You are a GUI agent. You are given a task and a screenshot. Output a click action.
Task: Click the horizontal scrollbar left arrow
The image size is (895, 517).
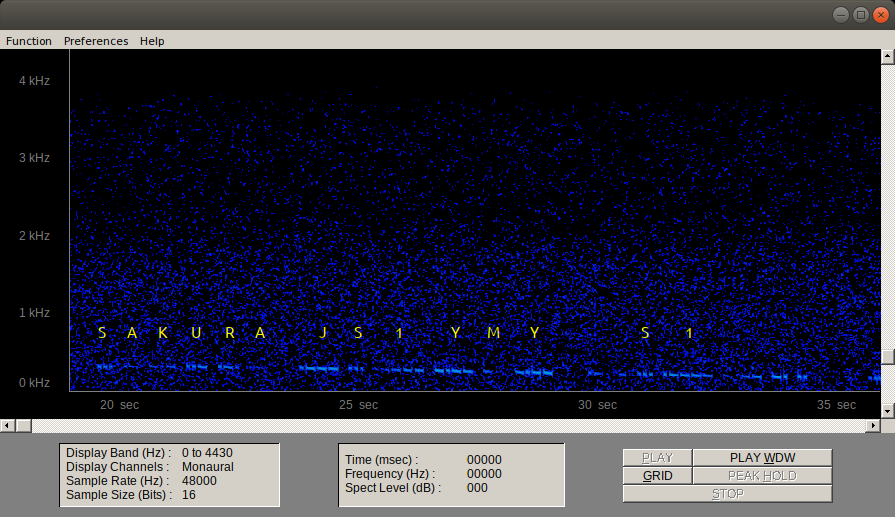[x=7, y=426]
